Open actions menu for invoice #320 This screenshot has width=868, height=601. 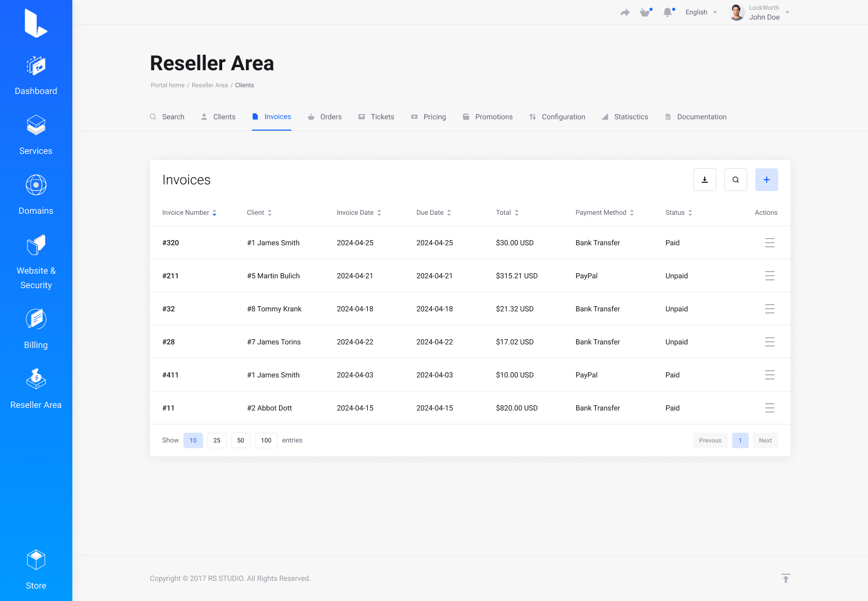click(x=770, y=243)
